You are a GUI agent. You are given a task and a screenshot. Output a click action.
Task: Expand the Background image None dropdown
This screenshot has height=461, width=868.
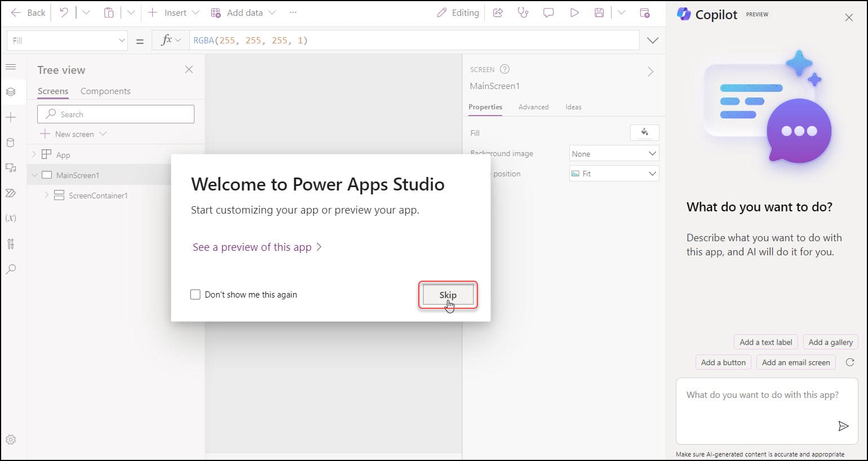pos(614,154)
